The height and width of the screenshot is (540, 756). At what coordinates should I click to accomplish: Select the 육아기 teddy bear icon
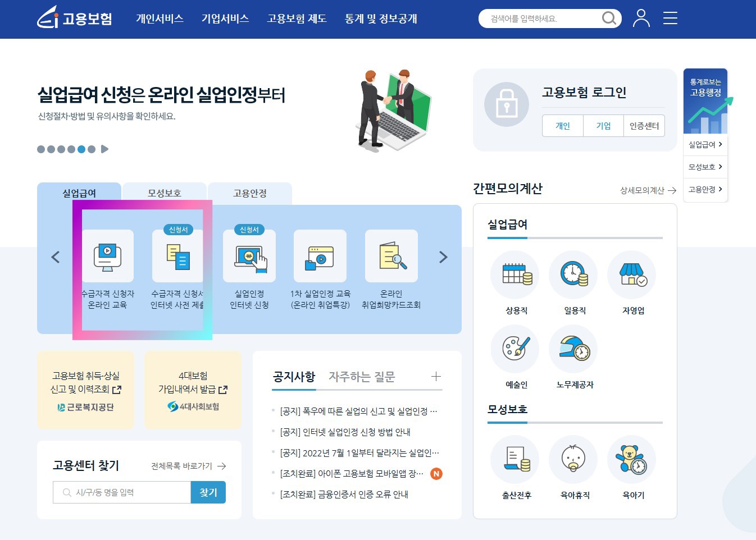[632, 459]
